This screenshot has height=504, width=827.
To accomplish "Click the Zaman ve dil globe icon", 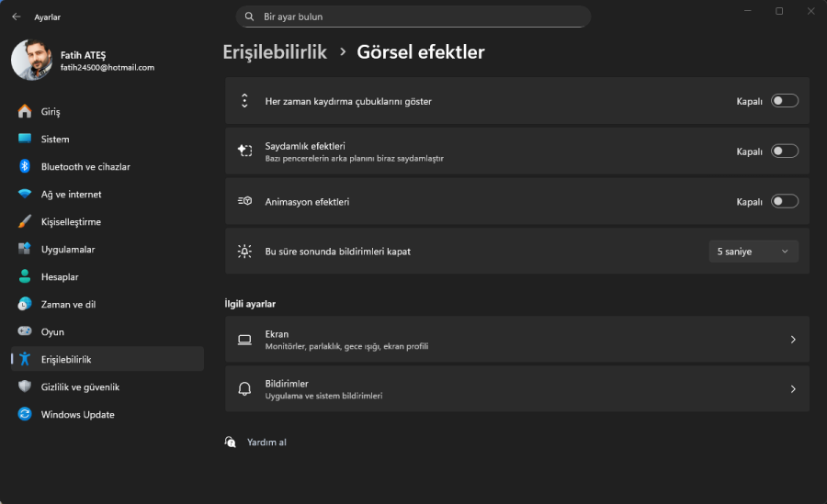I will click(x=25, y=304).
